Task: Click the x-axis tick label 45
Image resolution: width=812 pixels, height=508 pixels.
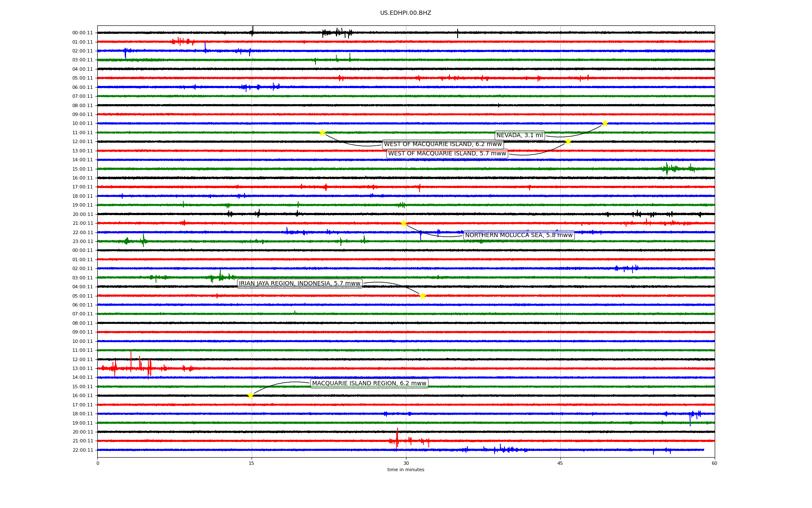Action: 560,463
